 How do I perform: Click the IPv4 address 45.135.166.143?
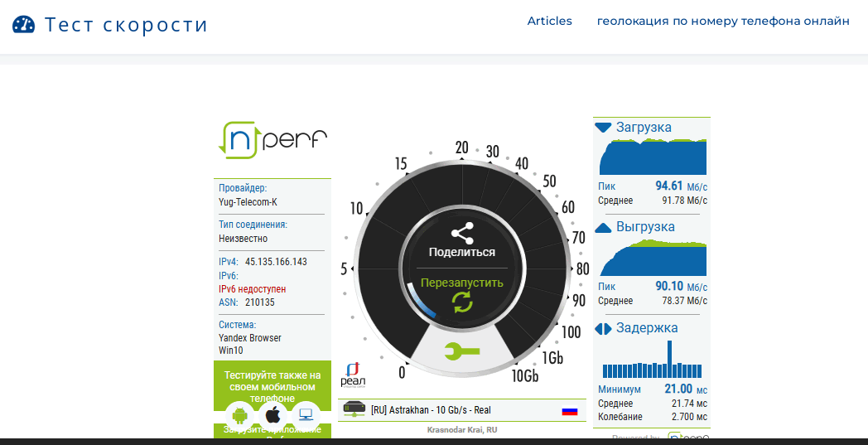point(277,262)
